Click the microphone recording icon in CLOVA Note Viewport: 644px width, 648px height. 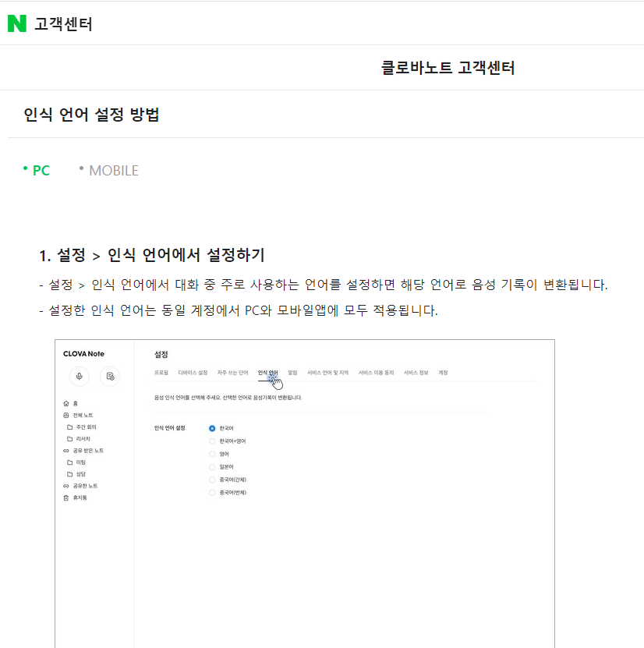pos(79,376)
